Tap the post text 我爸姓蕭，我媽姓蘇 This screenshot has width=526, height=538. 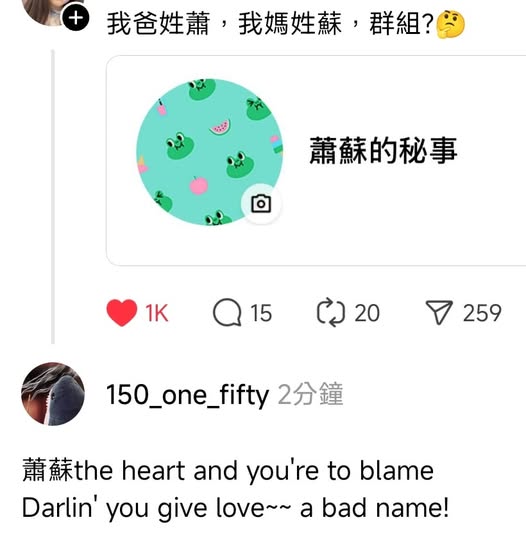click(224, 24)
